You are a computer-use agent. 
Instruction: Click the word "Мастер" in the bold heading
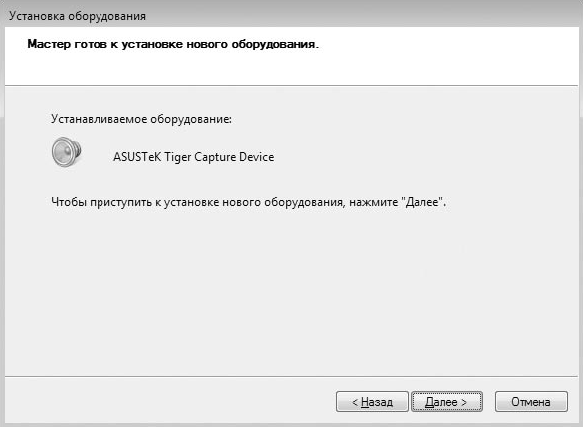(49, 44)
